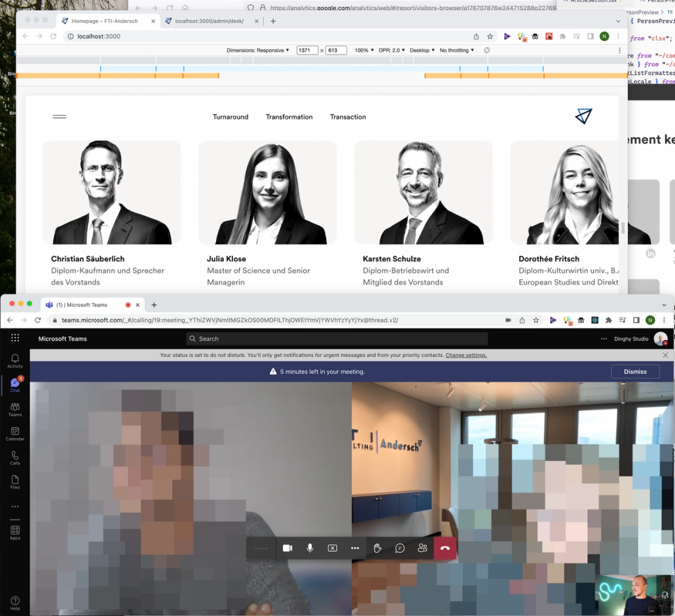This screenshot has height=616, width=675.
Task: Open a new tab in Teams browser window
Action: 154,305
